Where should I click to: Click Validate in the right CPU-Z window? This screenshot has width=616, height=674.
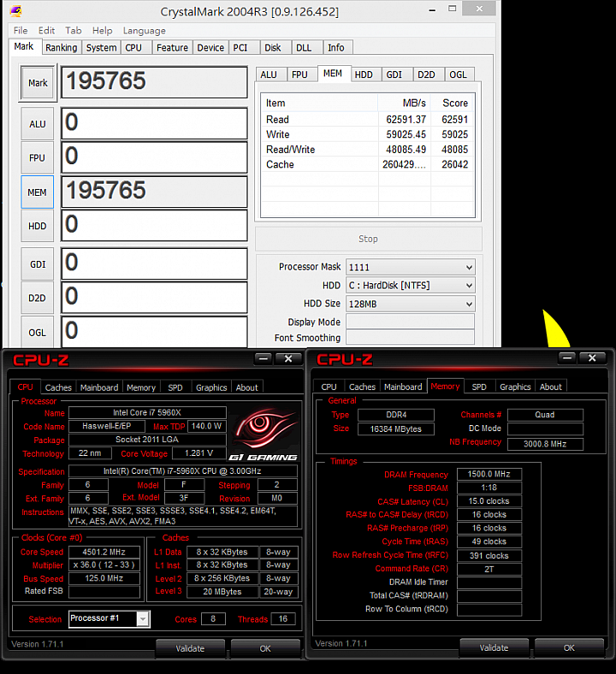pyautogui.click(x=494, y=647)
